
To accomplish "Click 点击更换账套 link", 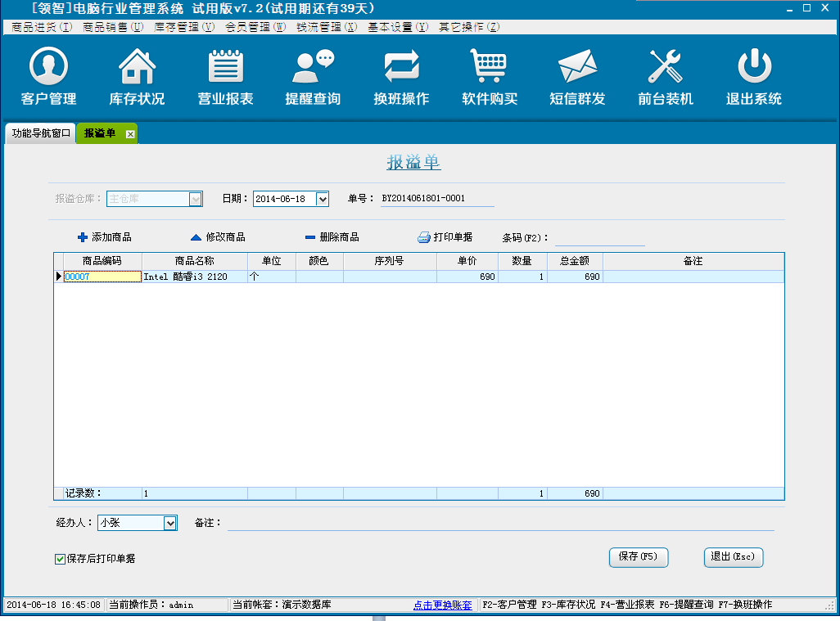I will coord(442,605).
